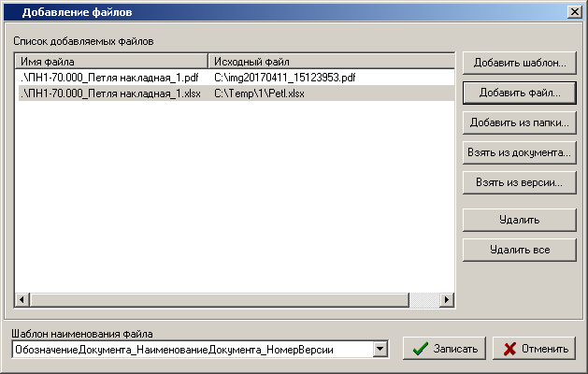Click the Удалить все button
Viewport: 588px width, 374px height.
pos(519,250)
